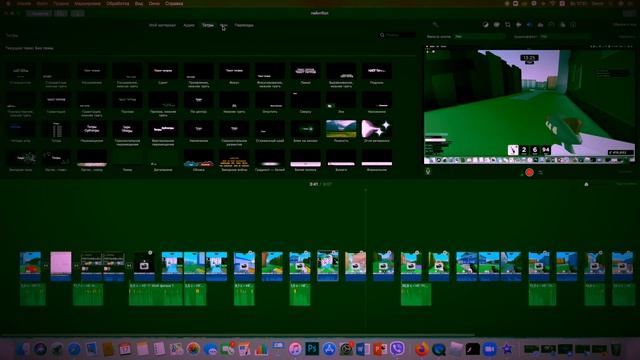This screenshot has width=640, height=360.
Task: Open the Правка menu
Action: coord(61,3)
